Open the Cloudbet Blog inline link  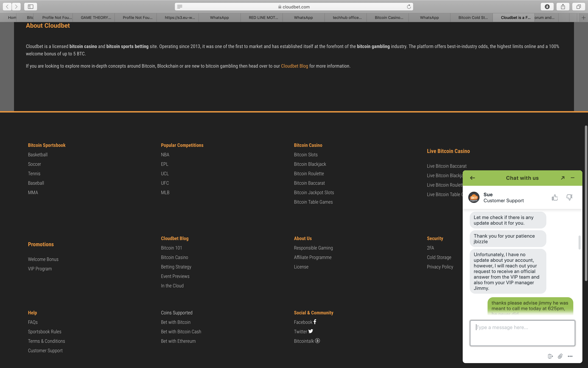[x=294, y=66]
